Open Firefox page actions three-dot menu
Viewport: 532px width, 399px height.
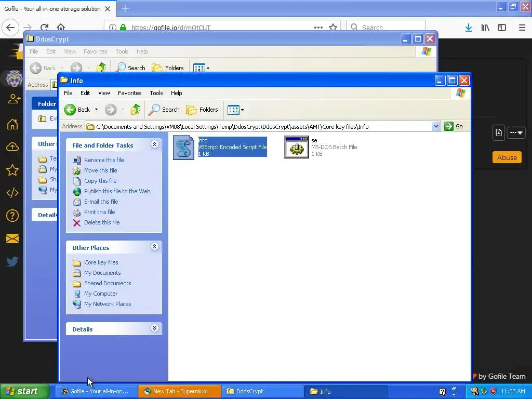click(x=318, y=28)
